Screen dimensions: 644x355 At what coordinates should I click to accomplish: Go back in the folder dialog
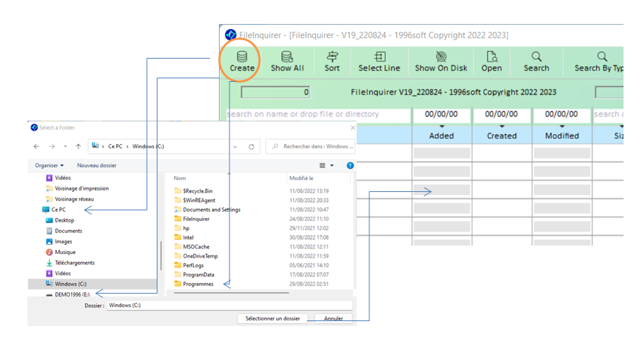click(37, 147)
